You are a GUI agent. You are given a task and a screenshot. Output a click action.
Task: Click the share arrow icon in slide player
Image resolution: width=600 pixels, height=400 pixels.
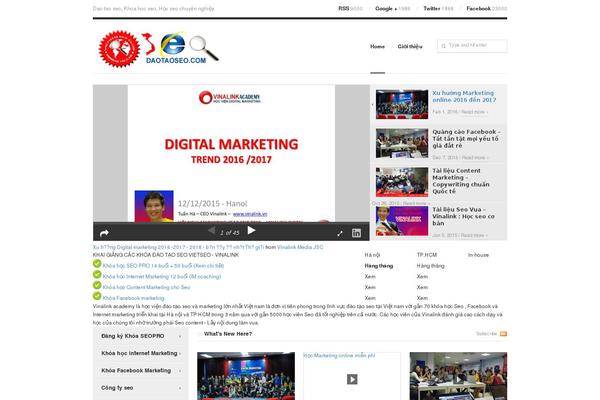click(104, 233)
